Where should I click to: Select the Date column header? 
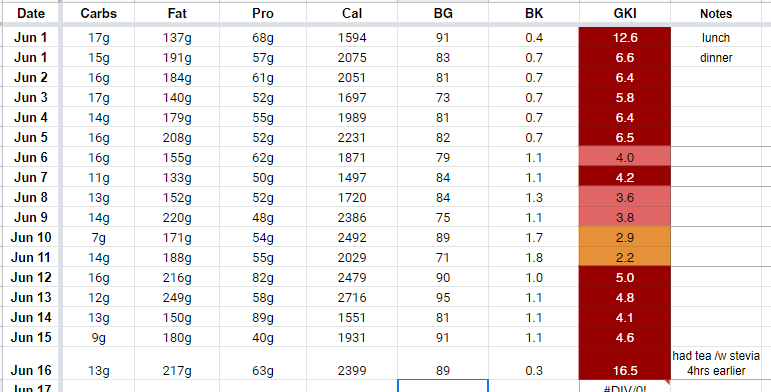pos(30,13)
